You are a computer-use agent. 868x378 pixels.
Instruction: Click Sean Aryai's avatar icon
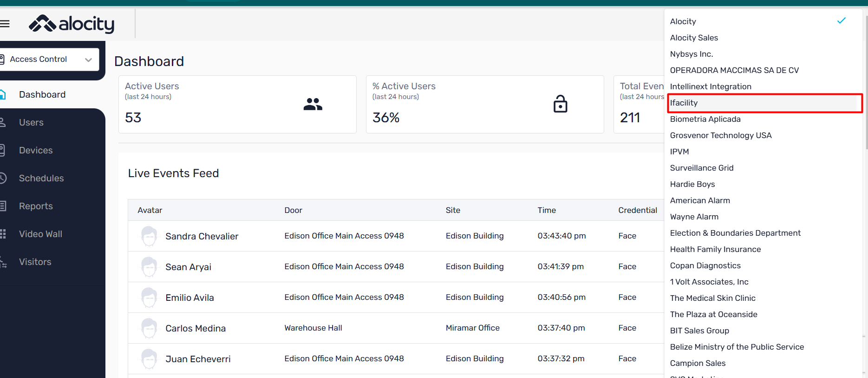[x=149, y=267]
